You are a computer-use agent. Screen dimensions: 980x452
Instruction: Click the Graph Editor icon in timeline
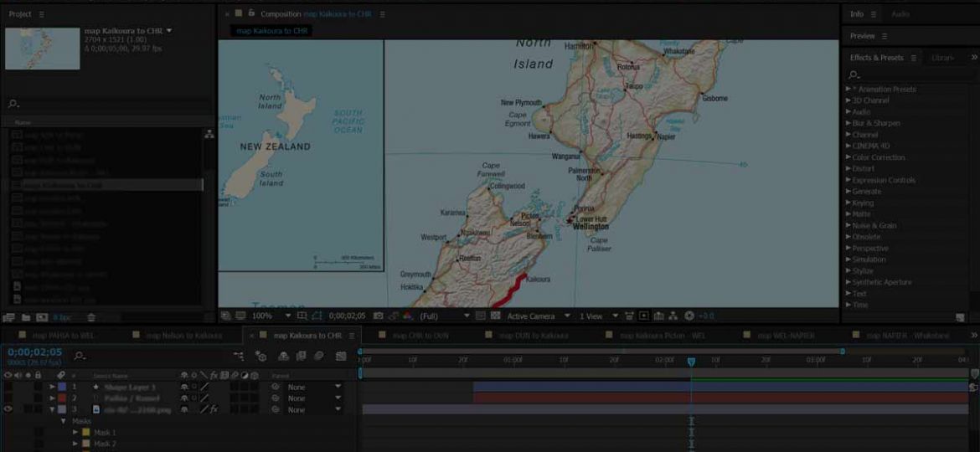tap(341, 356)
